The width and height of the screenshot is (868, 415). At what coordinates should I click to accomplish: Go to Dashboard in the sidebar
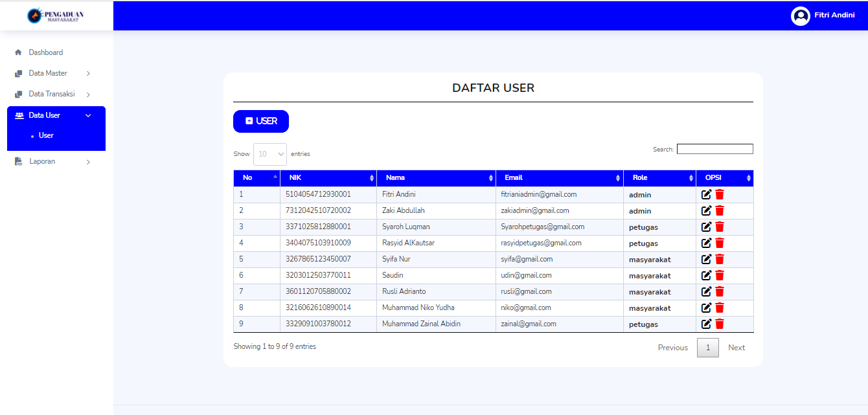coord(45,52)
